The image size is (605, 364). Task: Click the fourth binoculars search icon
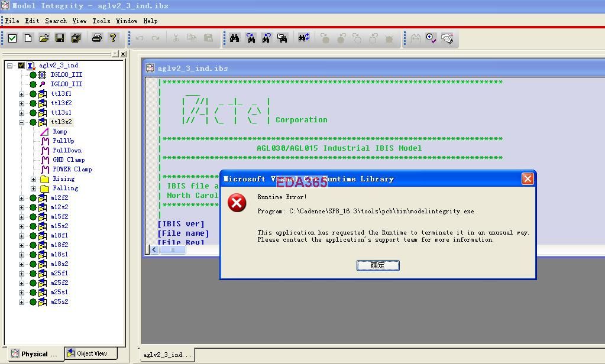[283, 38]
